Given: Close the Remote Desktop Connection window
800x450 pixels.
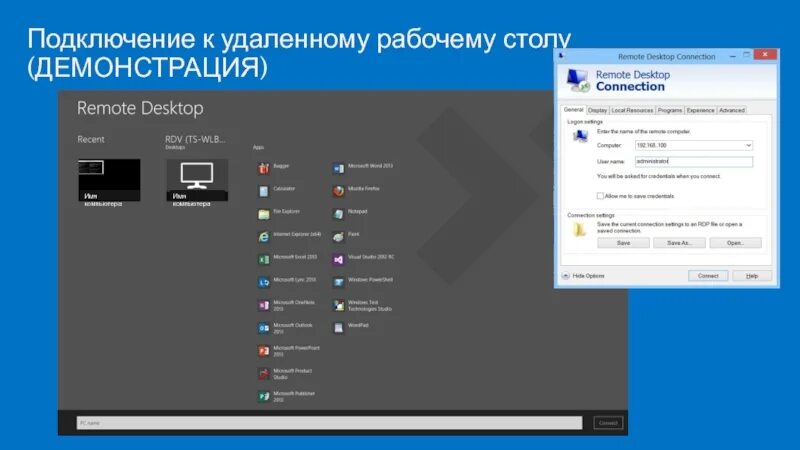Looking at the screenshot, I should [x=765, y=55].
